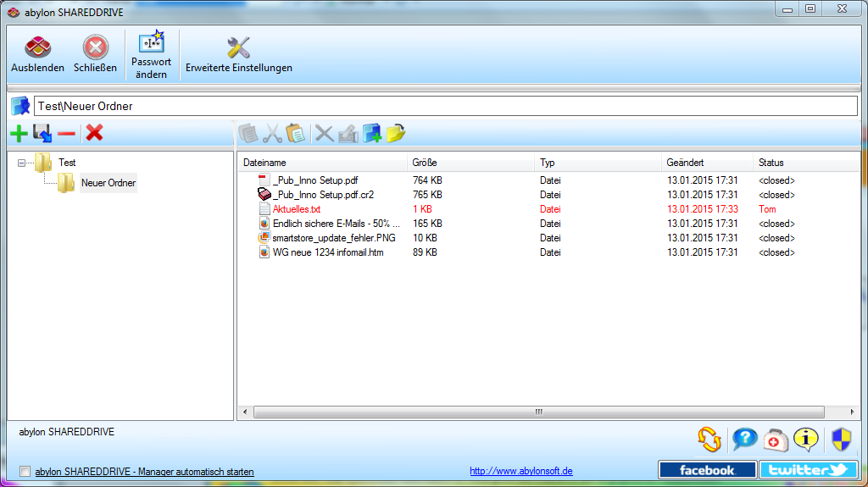Sort by the Geändert column header
This screenshot has width=868, height=487.
point(707,163)
